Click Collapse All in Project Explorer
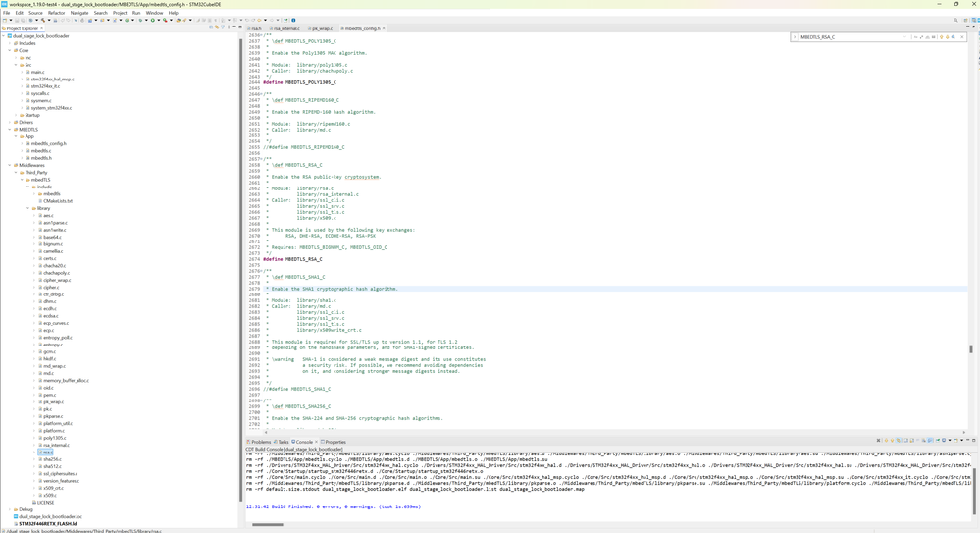 click(x=210, y=27)
